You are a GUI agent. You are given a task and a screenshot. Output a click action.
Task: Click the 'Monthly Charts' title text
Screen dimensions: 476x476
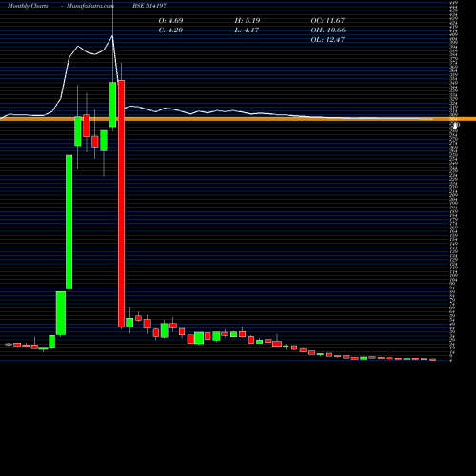[28, 6]
